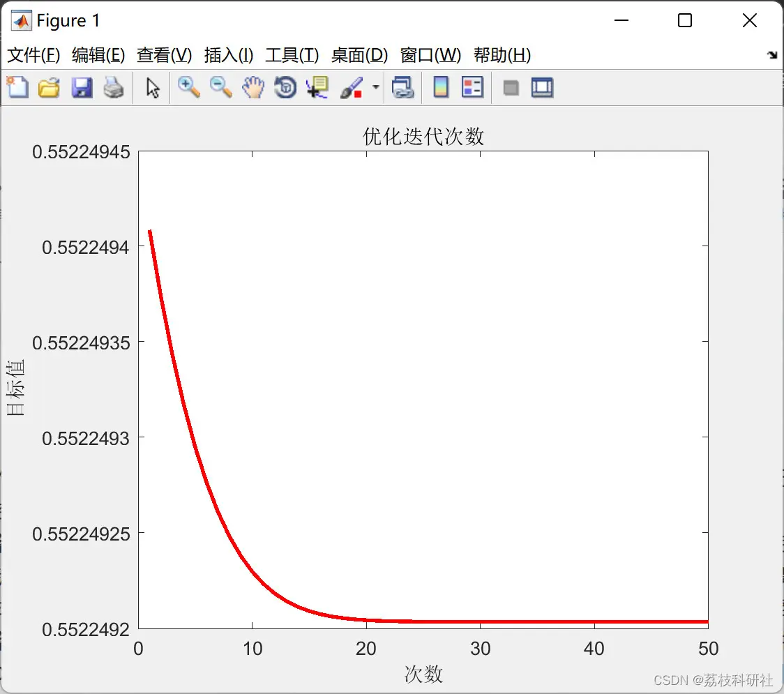Open the 工具(T) menu

pos(292,55)
